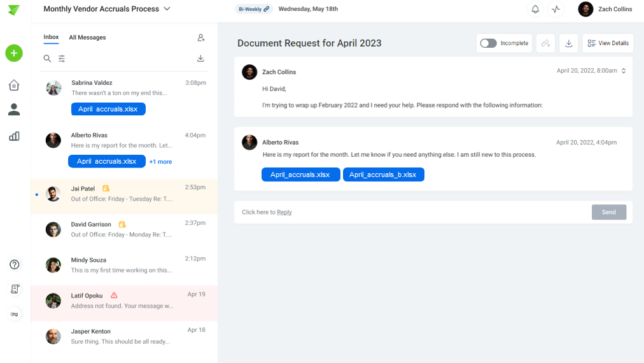Expand Monthly Vendor Accruals Process dropdown
Viewport: 644px width, 363px height.
point(167,9)
